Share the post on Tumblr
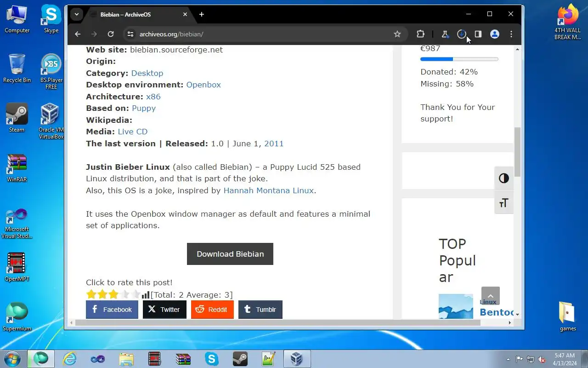Viewport: 588px width, 368px height. pyautogui.click(x=260, y=310)
